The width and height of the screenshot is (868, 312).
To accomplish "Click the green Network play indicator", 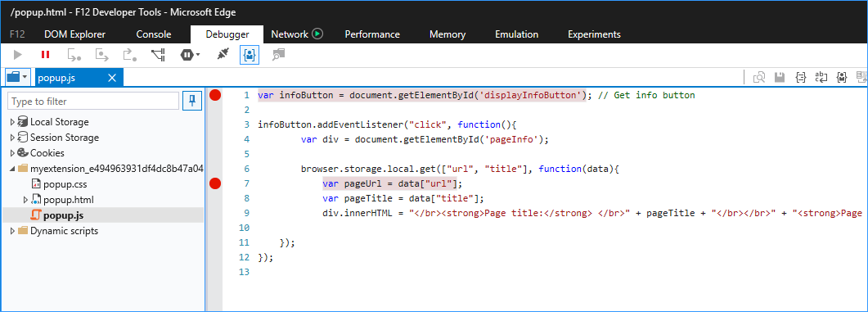I will (317, 34).
